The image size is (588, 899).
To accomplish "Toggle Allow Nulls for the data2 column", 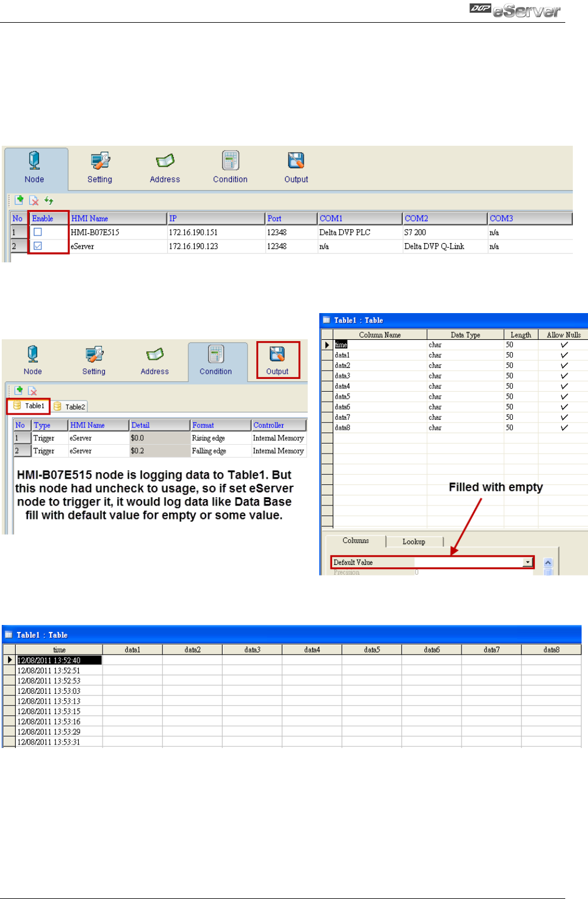I will click(564, 366).
